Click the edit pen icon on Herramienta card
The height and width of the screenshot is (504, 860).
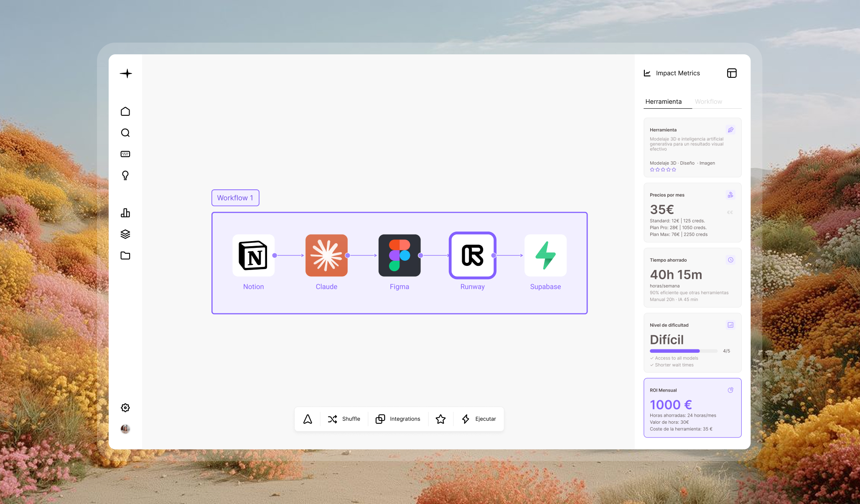[730, 130]
